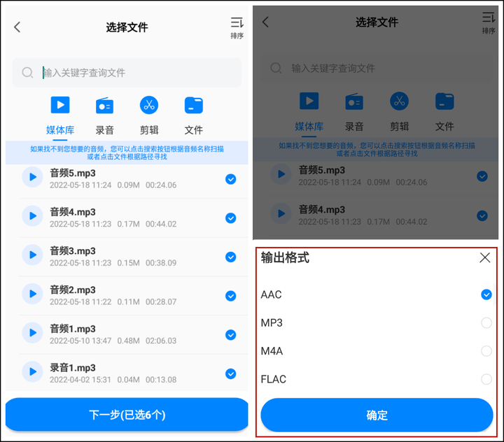Play 音频5.mp3 preview on left screen
The height and width of the screenshot is (442, 504).
32,177
